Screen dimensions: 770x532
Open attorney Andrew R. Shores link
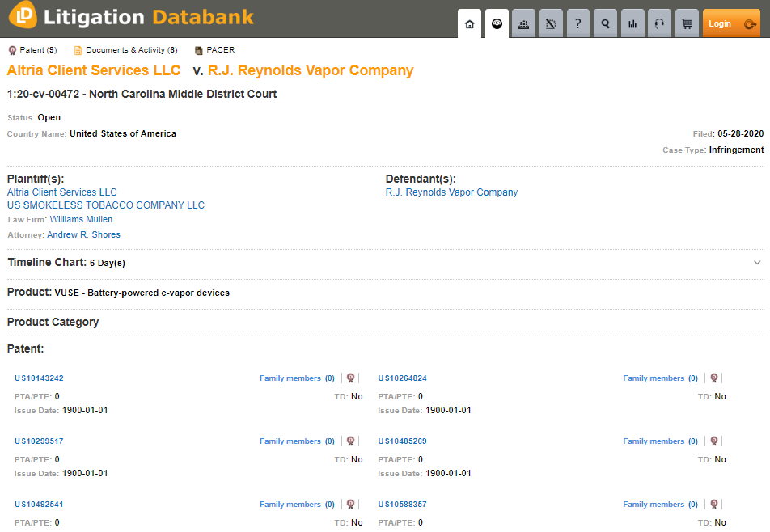(x=83, y=234)
